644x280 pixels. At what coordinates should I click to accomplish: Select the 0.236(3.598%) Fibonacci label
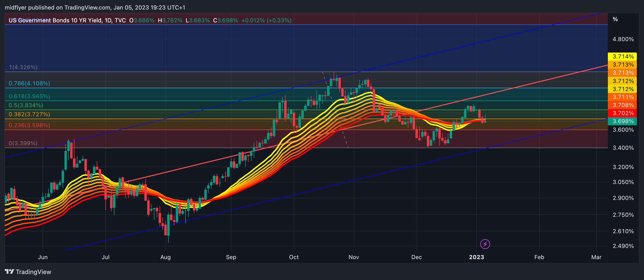click(29, 125)
